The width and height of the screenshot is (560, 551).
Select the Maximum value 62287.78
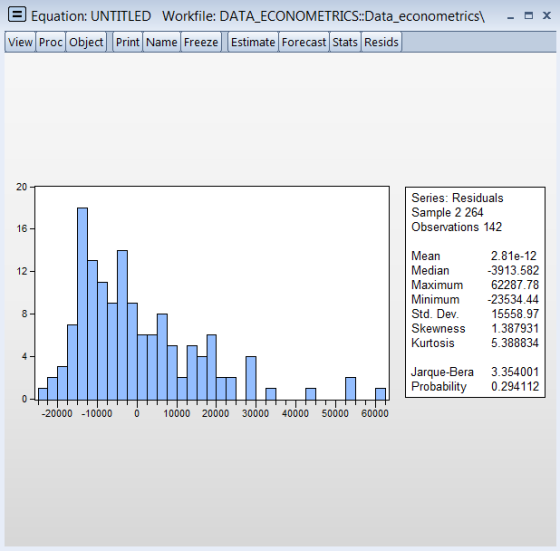515,285
